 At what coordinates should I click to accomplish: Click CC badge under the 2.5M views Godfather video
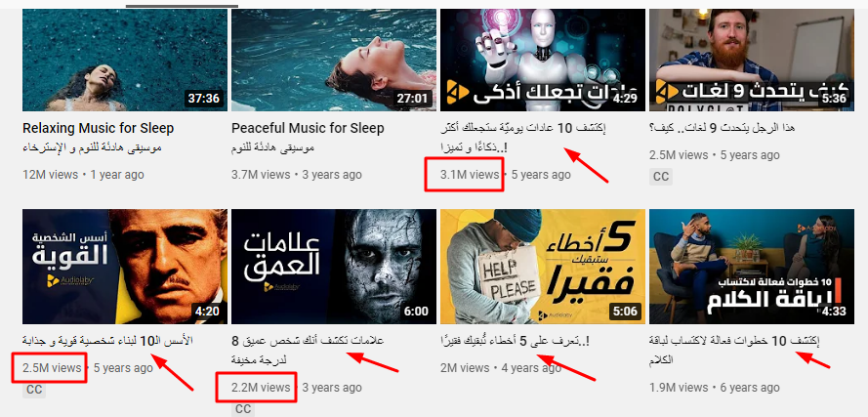34,390
